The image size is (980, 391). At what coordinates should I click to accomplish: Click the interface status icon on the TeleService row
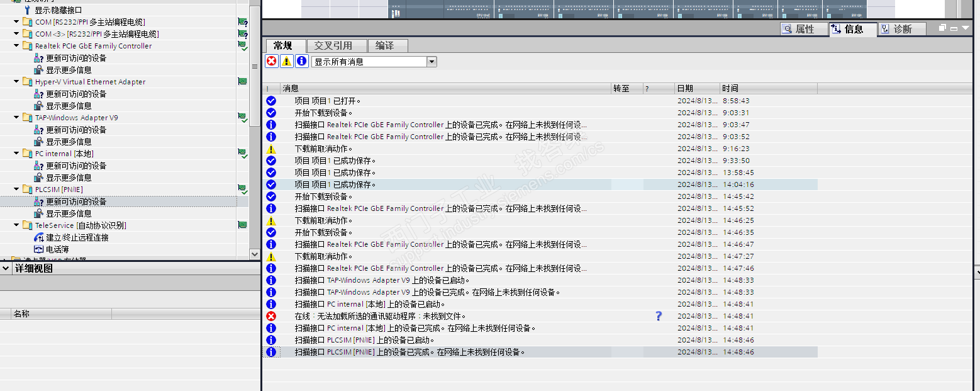click(x=242, y=225)
